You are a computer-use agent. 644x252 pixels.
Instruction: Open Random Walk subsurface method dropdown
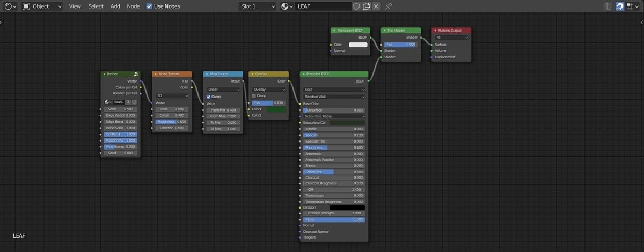pos(334,97)
